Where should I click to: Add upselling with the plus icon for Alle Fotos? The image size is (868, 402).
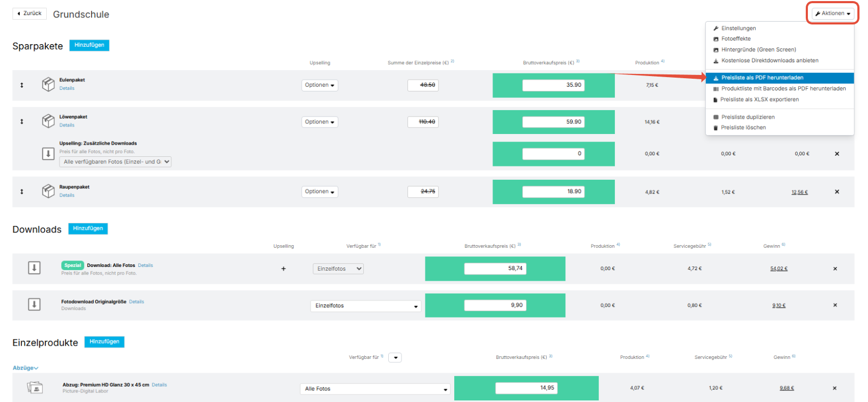[283, 269]
